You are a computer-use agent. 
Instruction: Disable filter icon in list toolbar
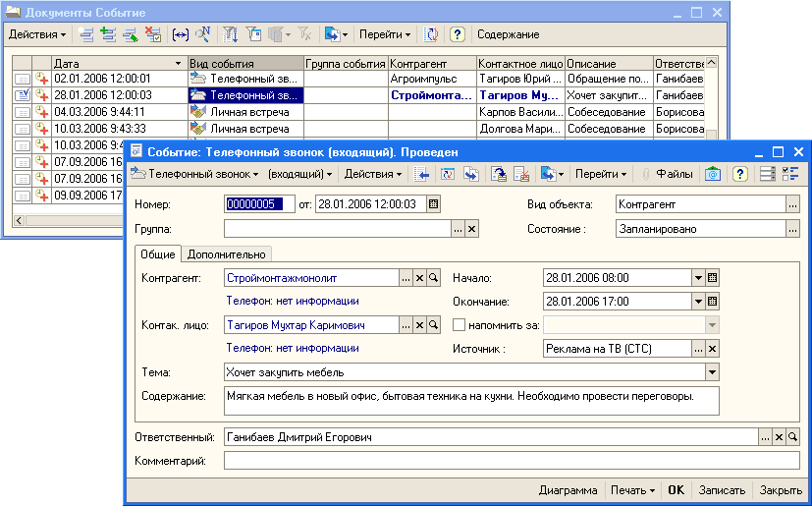point(305,34)
